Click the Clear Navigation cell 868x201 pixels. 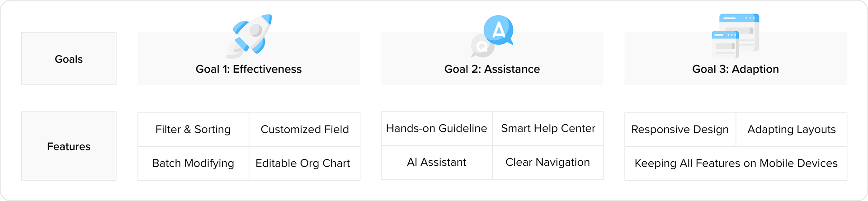click(x=547, y=163)
